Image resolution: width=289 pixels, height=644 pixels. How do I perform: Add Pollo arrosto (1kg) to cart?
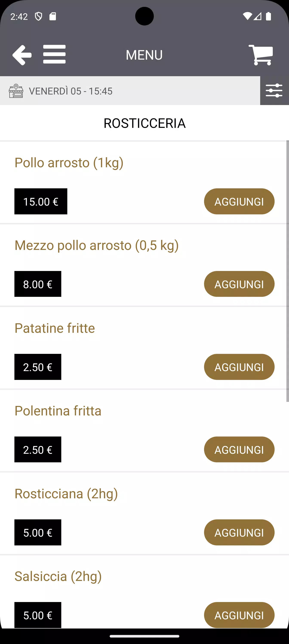click(239, 201)
